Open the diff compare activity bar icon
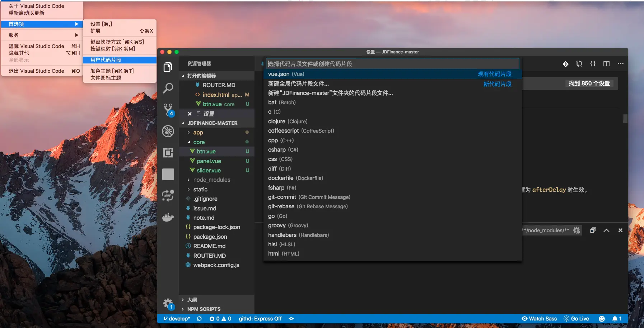 [x=168, y=196]
